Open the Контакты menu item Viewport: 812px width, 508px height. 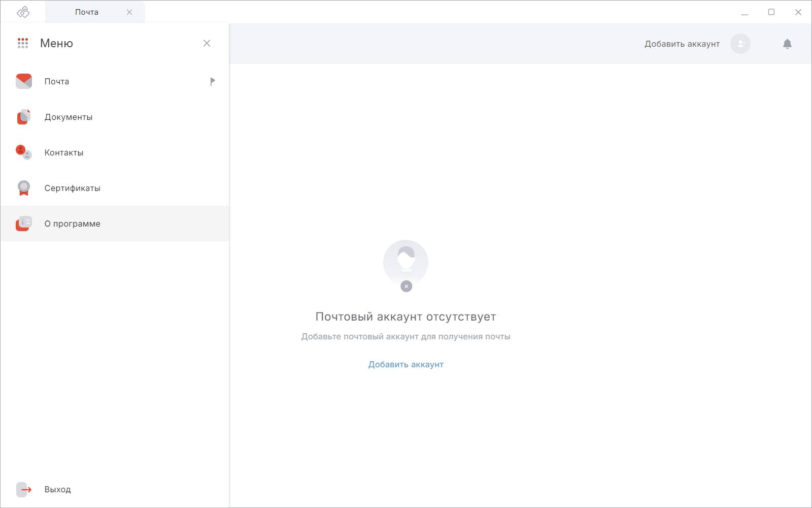115,152
